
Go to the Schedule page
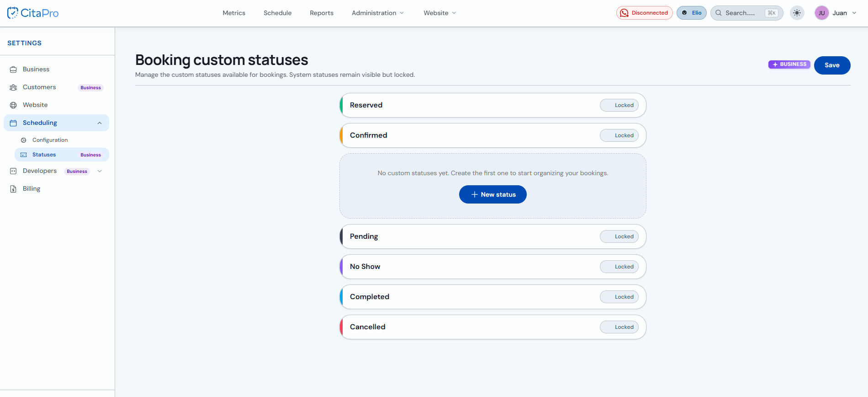coord(277,13)
